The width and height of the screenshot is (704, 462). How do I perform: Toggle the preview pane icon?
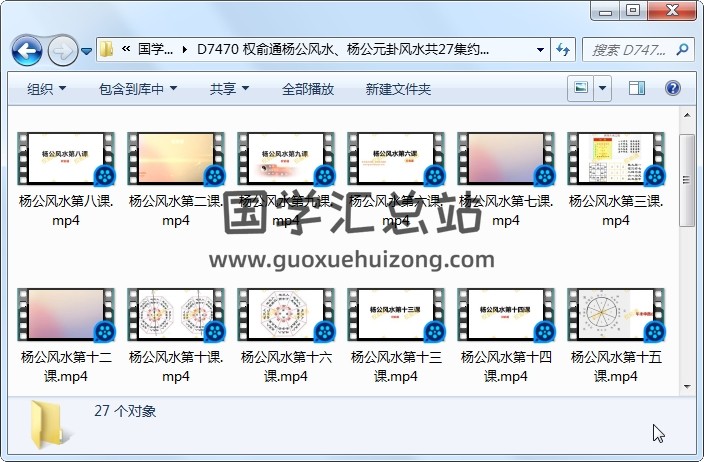[637, 88]
